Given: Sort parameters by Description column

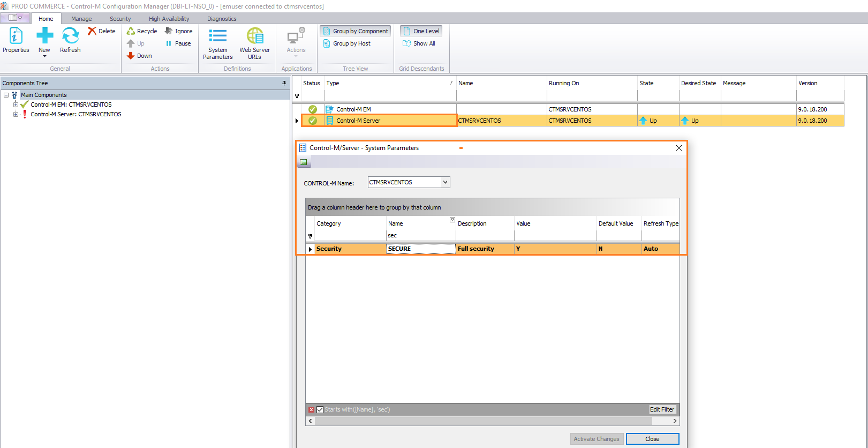Looking at the screenshot, I should [485, 223].
